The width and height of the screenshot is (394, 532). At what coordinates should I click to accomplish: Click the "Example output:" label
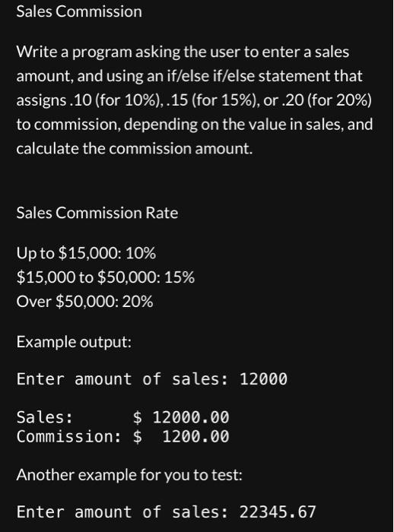click(74, 342)
